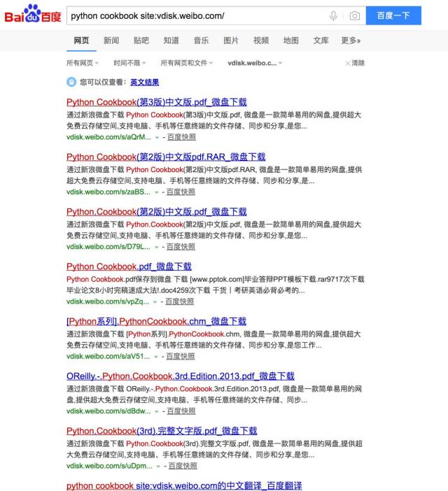Open Python Cookbook.pdf_微盘下载 result
448x491 pixels.
(129, 266)
